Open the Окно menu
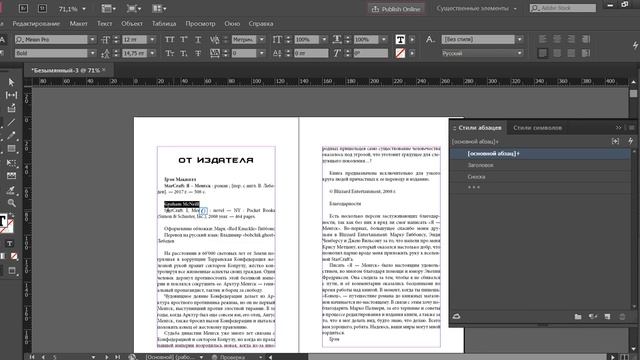 [232, 24]
